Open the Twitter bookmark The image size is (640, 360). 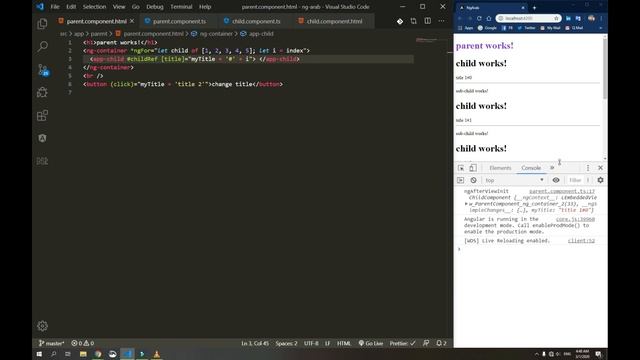coord(526,28)
